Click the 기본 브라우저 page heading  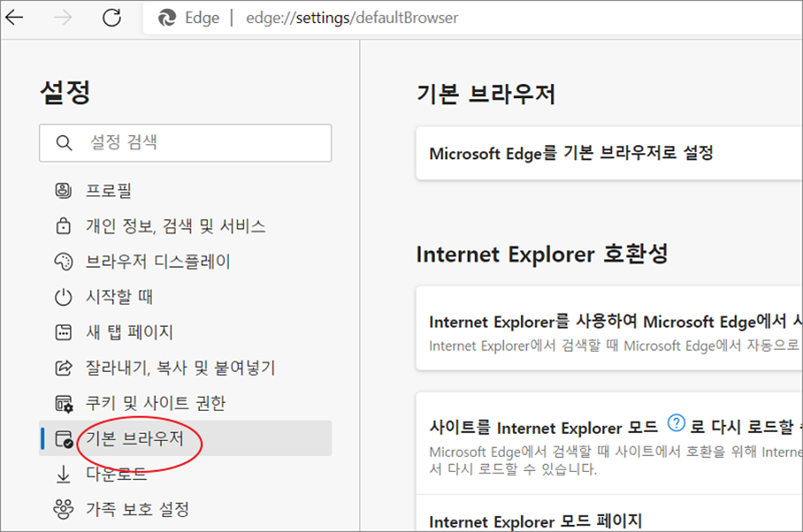tap(486, 94)
